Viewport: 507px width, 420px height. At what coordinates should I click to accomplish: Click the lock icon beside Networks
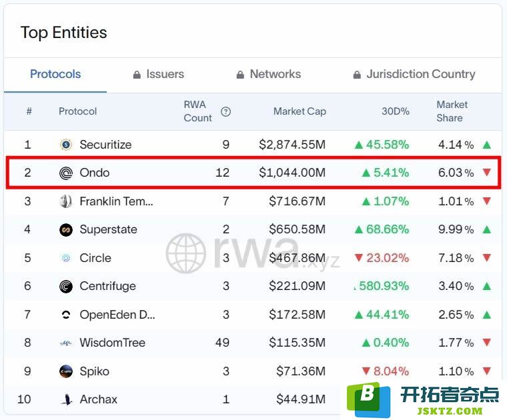pyautogui.click(x=240, y=75)
